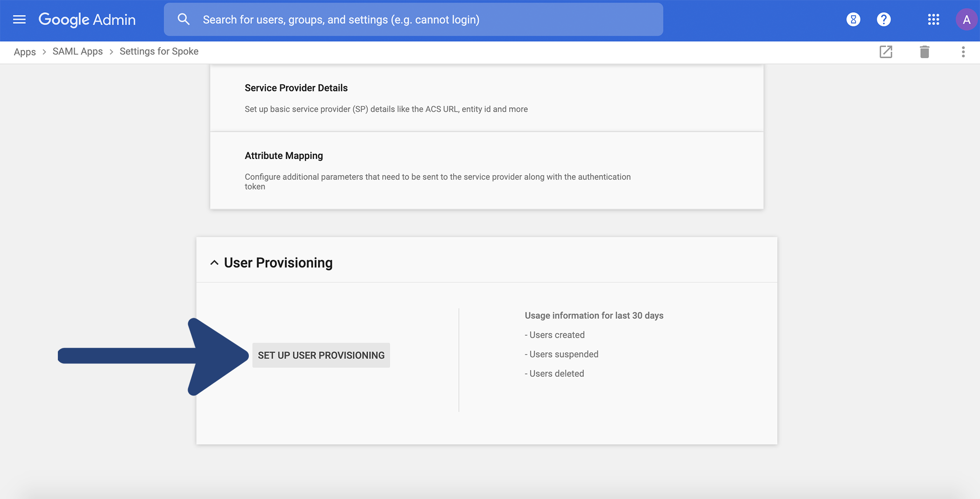The image size is (980, 499).
Task: Open the hourglass tasks icon
Action: (x=853, y=20)
